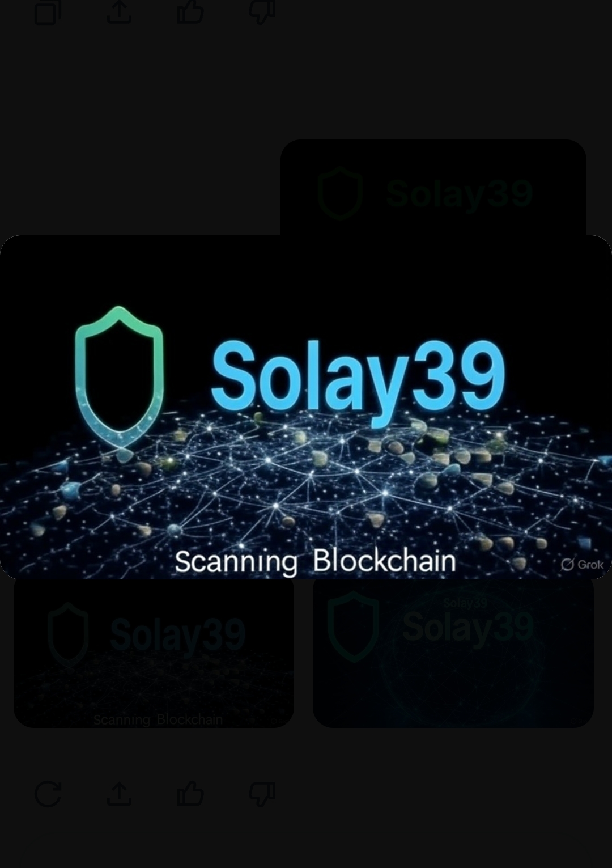Screen dimensions: 612x868
Task: Tap the Grok watermark logo
Action: click(x=582, y=564)
